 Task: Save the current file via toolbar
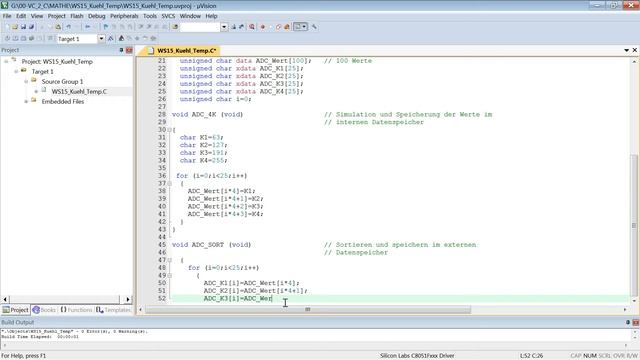pyautogui.click(x=23, y=27)
